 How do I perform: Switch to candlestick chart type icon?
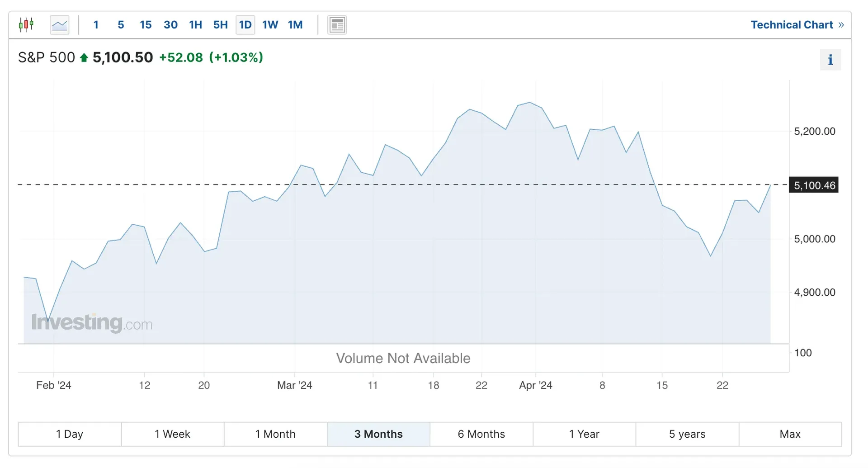[26, 24]
